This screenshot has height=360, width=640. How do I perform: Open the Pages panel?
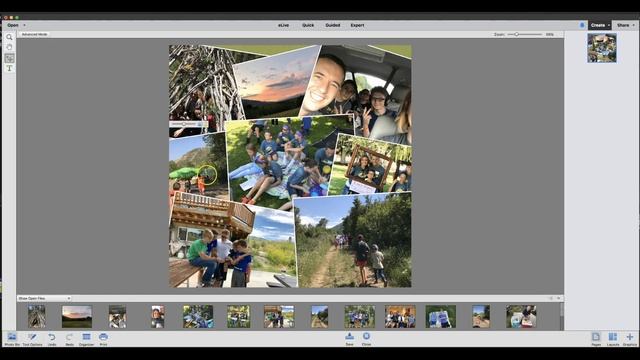tap(596, 339)
